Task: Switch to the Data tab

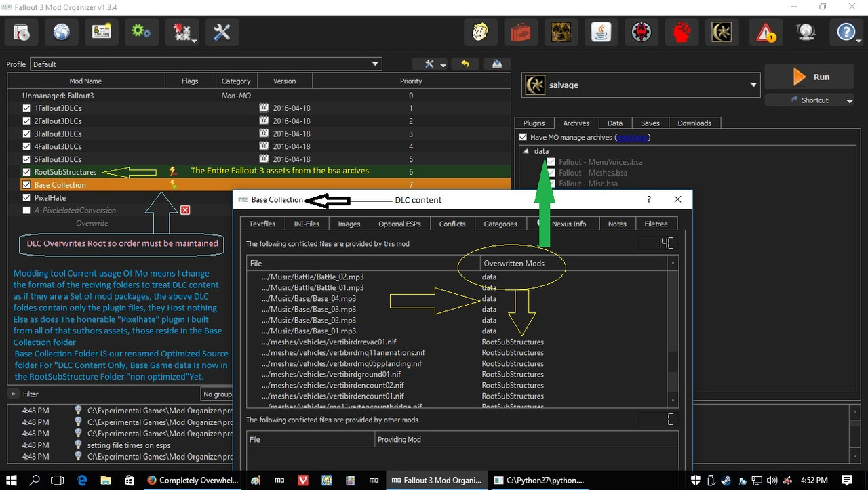Action: (x=615, y=123)
